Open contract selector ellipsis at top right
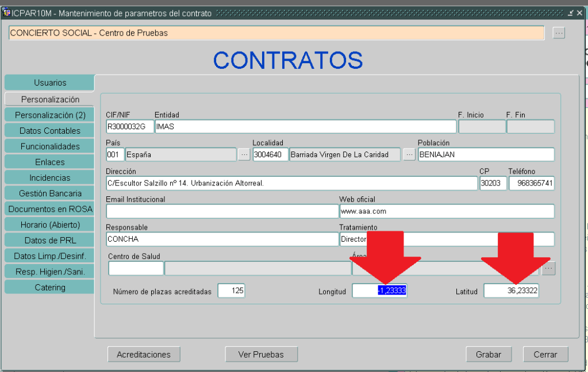 [x=559, y=33]
